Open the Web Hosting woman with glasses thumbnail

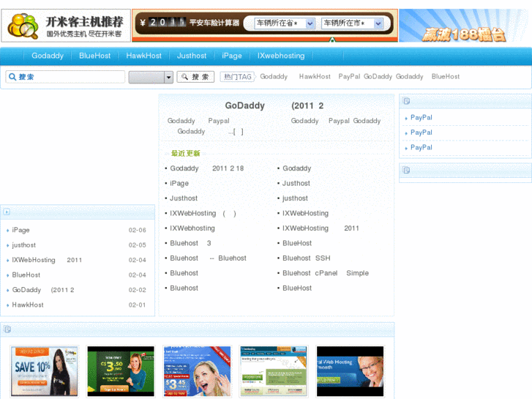350,371
